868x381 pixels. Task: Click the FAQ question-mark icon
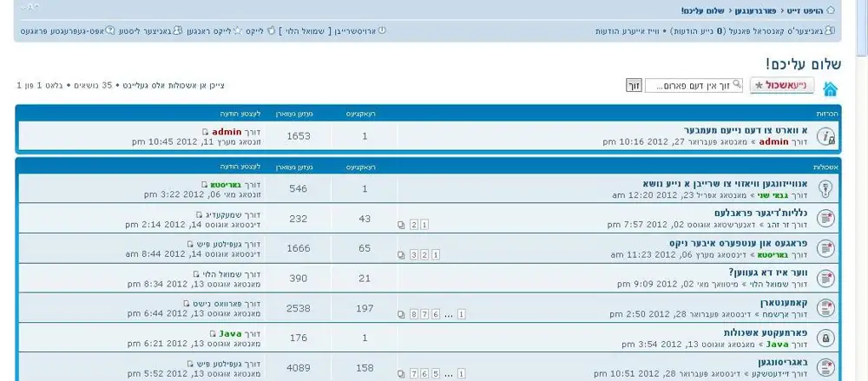click(x=110, y=30)
